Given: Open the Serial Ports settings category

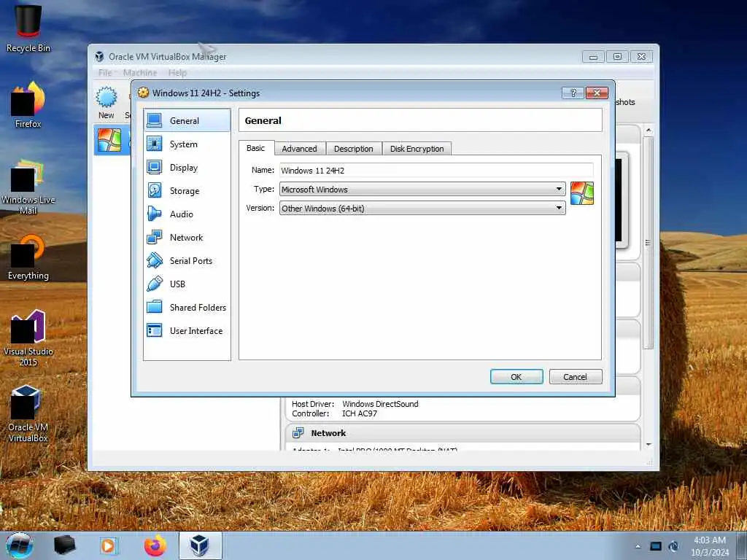Looking at the screenshot, I should click(x=187, y=260).
